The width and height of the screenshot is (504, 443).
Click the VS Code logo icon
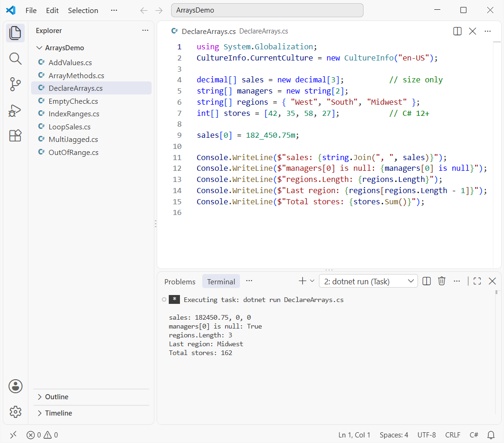click(x=11, y=10)
